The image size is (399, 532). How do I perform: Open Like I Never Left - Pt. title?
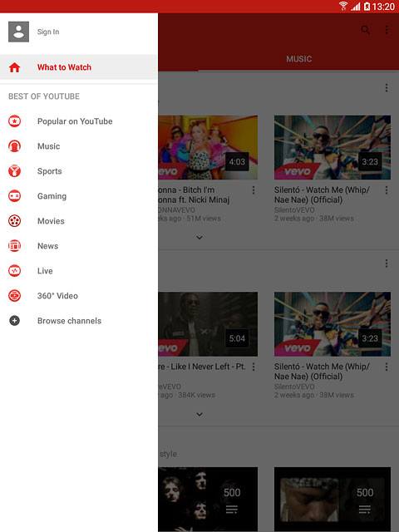pos(202,367)
